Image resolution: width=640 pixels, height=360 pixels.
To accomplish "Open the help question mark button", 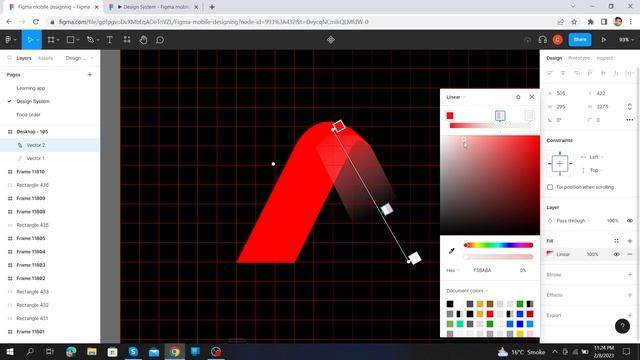I will (622, 326).
